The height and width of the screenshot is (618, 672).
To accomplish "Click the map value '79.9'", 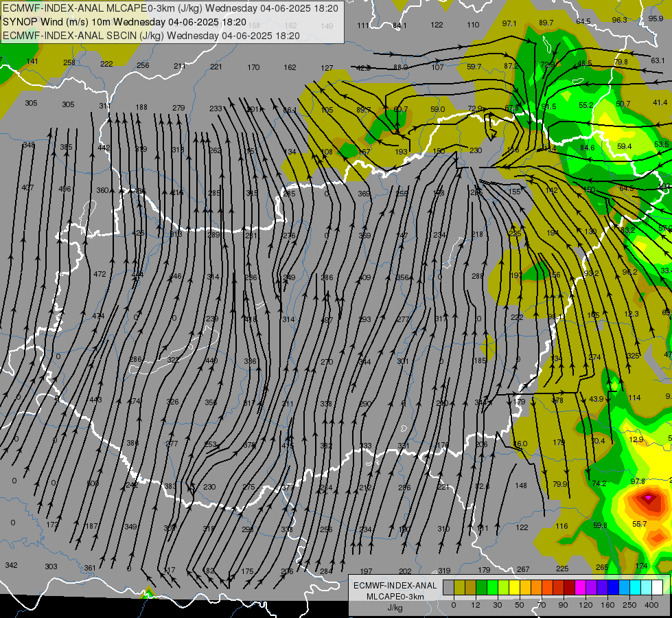I will point(560,484).
